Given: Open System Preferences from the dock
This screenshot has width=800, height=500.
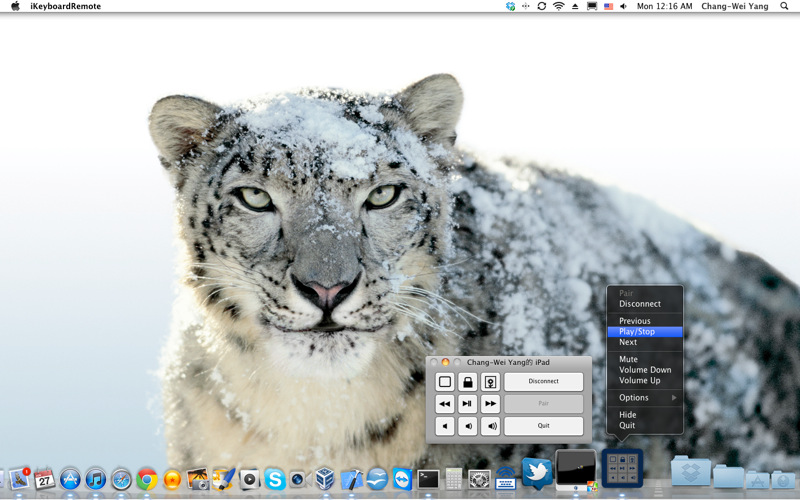Looking at the screenshot, I should click(x=479, y=479).
